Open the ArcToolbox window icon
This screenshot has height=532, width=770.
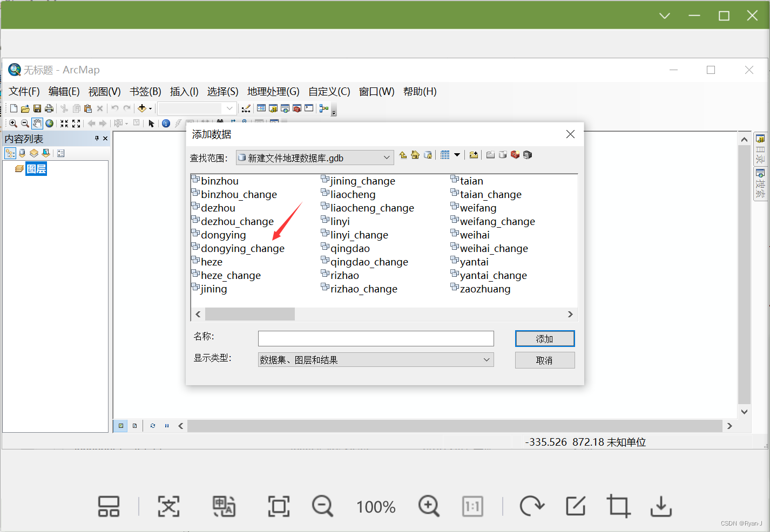(297, 108)
